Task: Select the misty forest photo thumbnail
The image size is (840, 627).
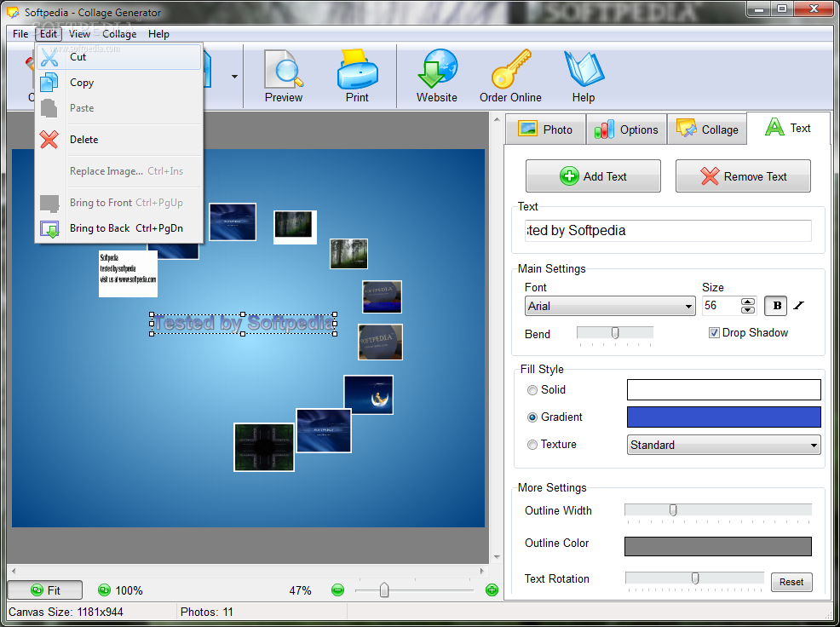Action: (348, 254)
